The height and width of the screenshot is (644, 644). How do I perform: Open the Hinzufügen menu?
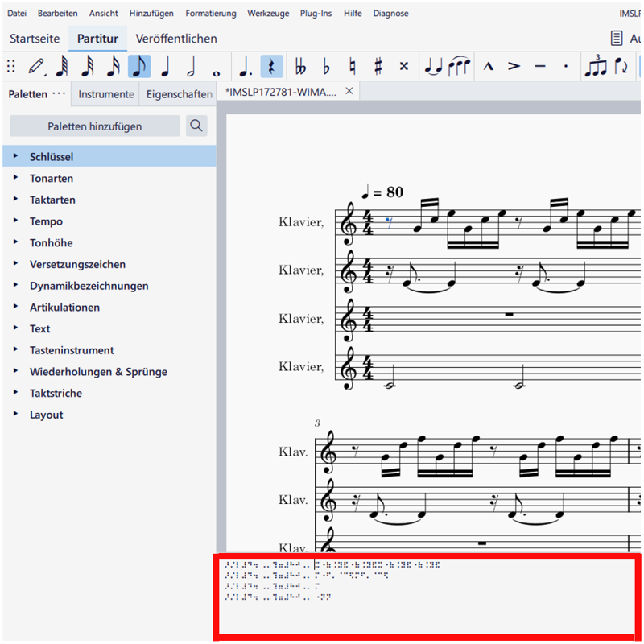click(x=151, y=13)
